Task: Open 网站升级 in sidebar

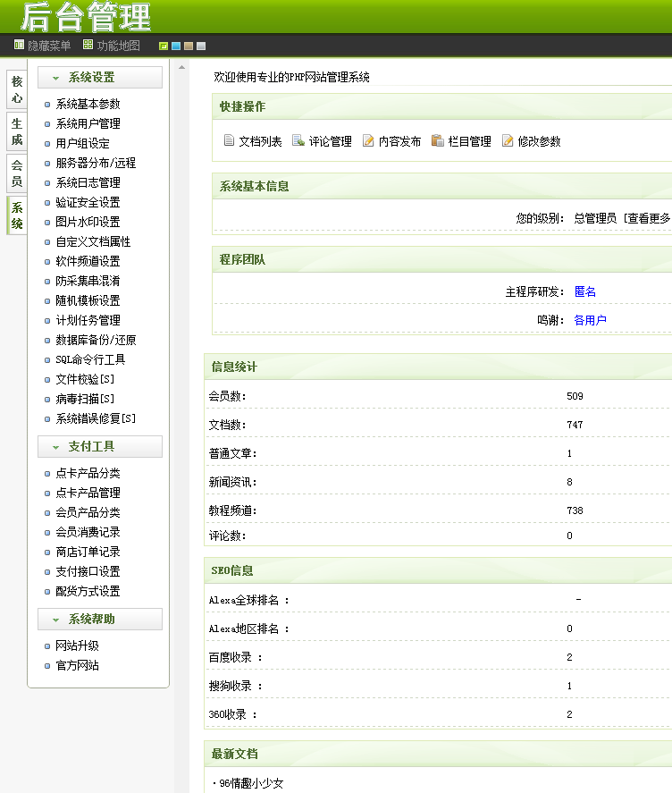Action: click(x=78, y=645)
